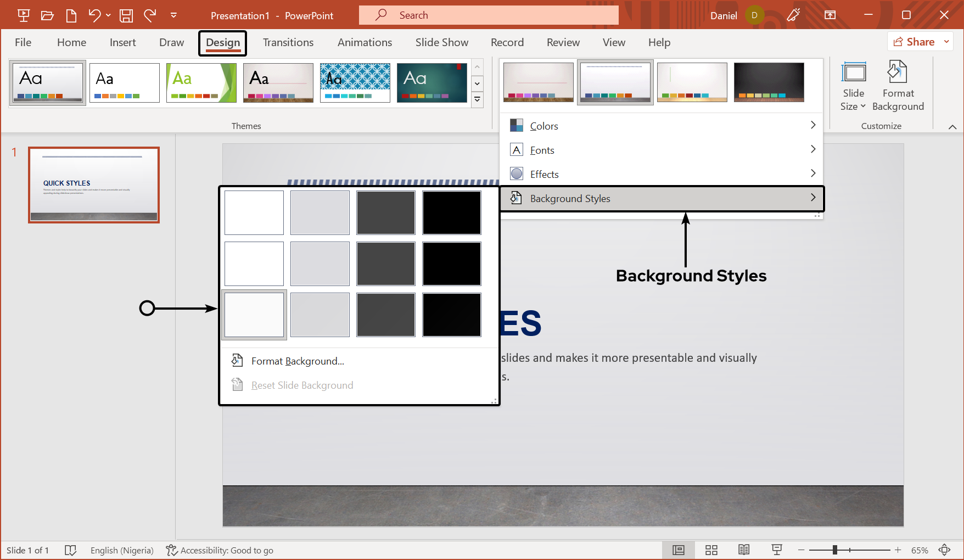Collapse the ribbon with the chevron

tap(952, 127)
